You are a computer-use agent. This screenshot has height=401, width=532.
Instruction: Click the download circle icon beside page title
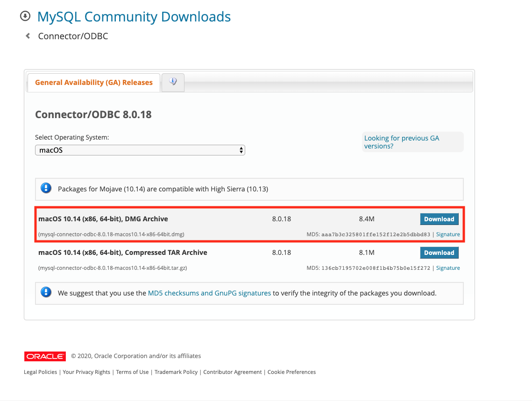pos(25,16)
